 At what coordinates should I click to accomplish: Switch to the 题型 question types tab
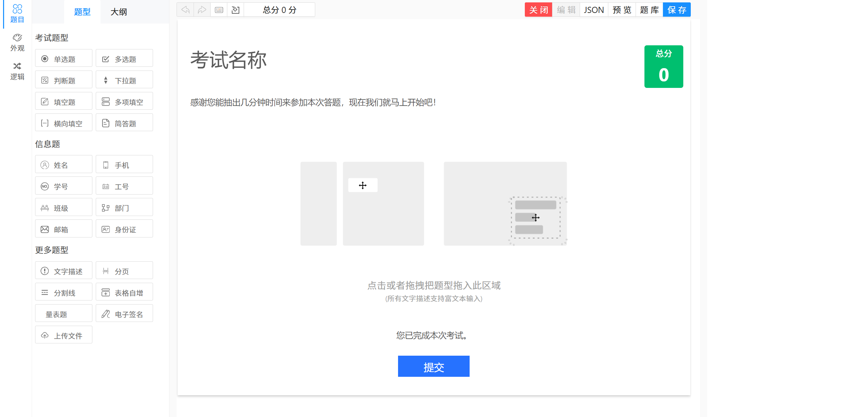(82, 12)
